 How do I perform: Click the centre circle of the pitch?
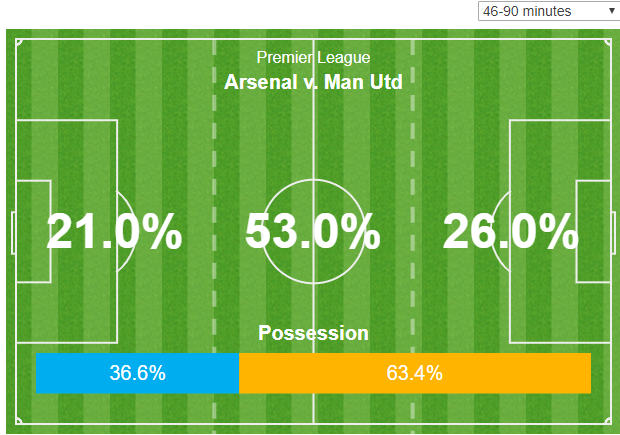coord(313,231)
